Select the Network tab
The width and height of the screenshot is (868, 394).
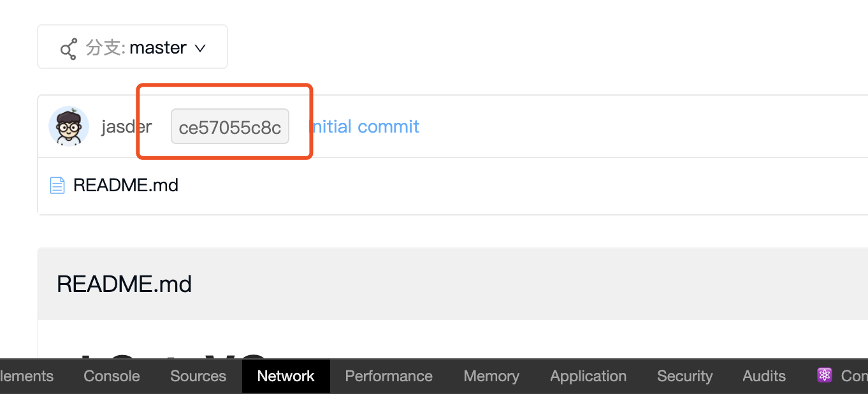tap(286, 376)
